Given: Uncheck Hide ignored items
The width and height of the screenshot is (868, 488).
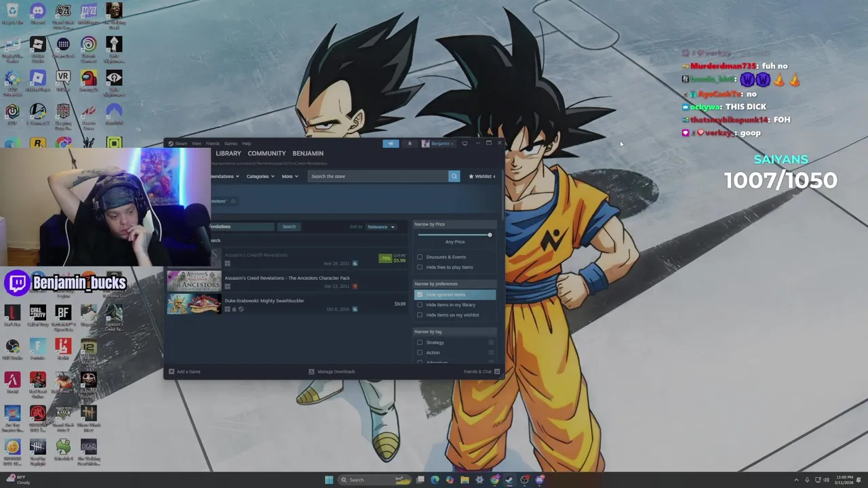Looking at the screenshot, I should click(x=420, y=295).
